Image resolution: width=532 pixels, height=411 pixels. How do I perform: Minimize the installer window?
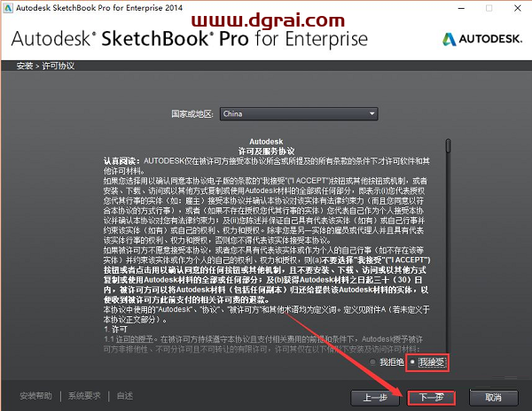pos(461,8)
